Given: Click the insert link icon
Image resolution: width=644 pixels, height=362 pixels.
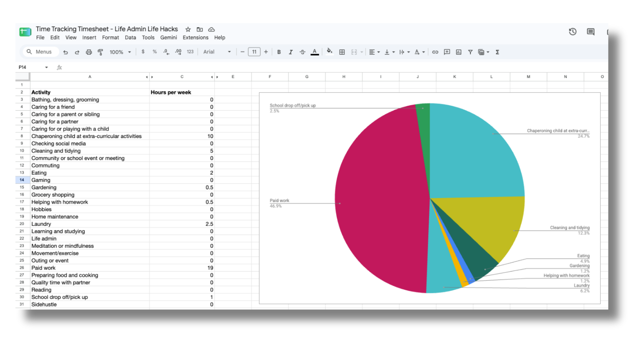Looking at the screenshot, I should [x=435, y=52].
